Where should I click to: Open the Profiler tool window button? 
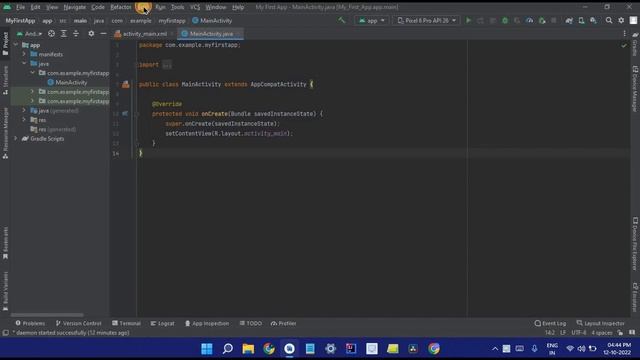pos(283,323)
